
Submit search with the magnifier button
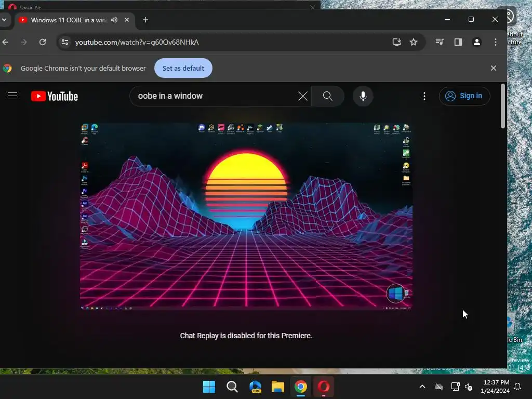point(327,96)
